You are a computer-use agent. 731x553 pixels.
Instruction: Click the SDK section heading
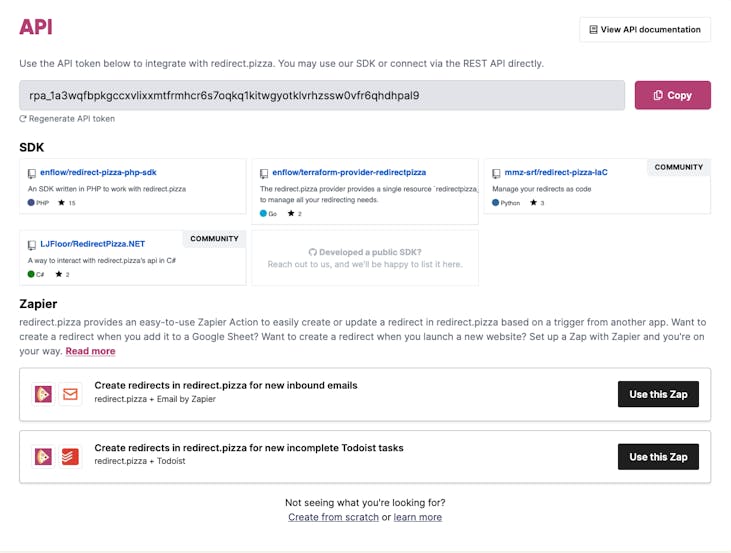pos(32,147)
